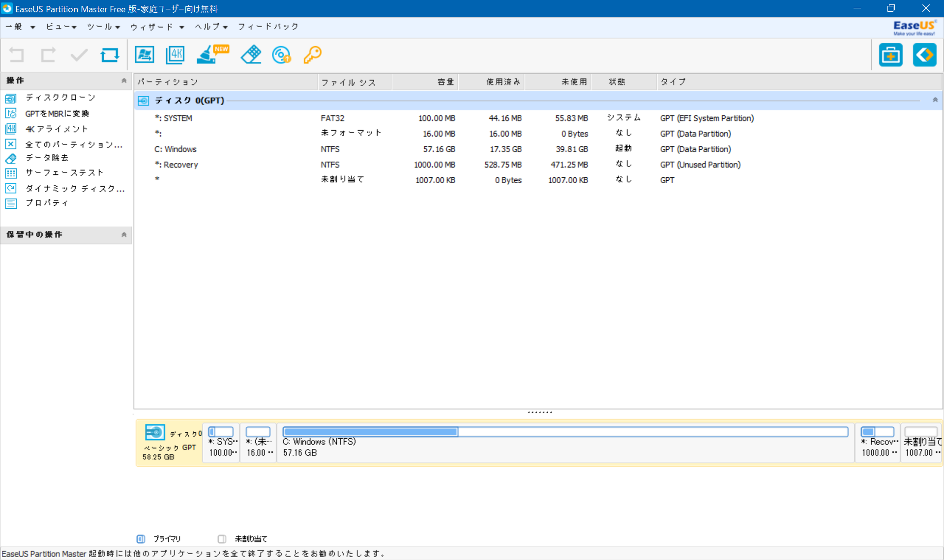This screenshot has height=560, width=944.
Task: Collapse the 保留中の操作 panel
Action: [x=124, y=235]
